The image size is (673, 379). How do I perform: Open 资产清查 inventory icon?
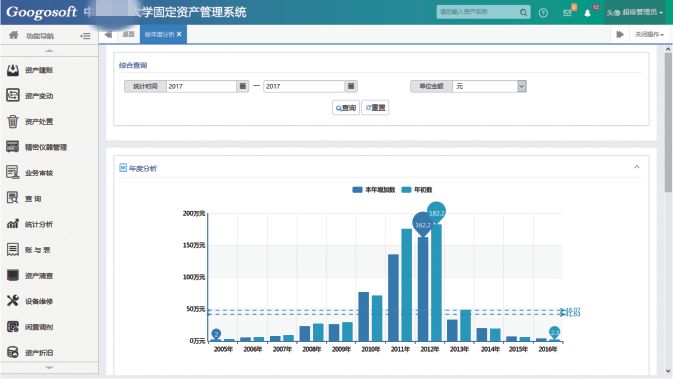(13, 275)
